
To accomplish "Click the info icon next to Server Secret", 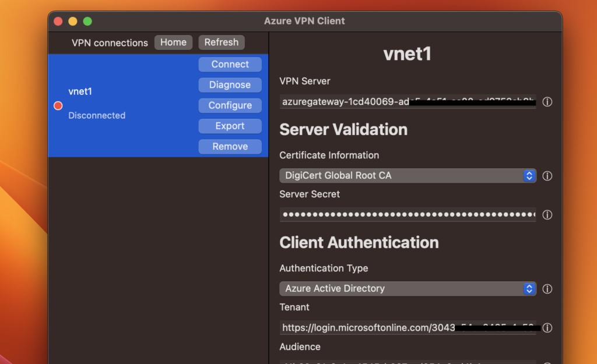I will (x=547, y=215).
